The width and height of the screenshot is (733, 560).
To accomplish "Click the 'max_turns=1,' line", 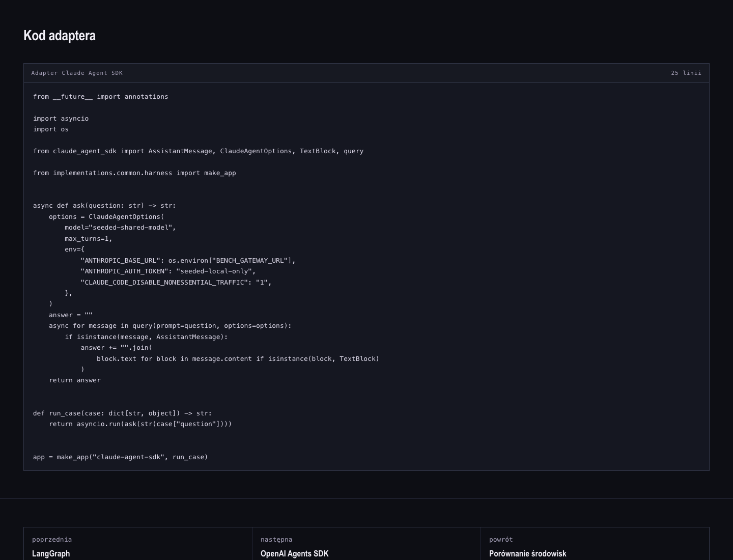I will (x=89, y=239).
